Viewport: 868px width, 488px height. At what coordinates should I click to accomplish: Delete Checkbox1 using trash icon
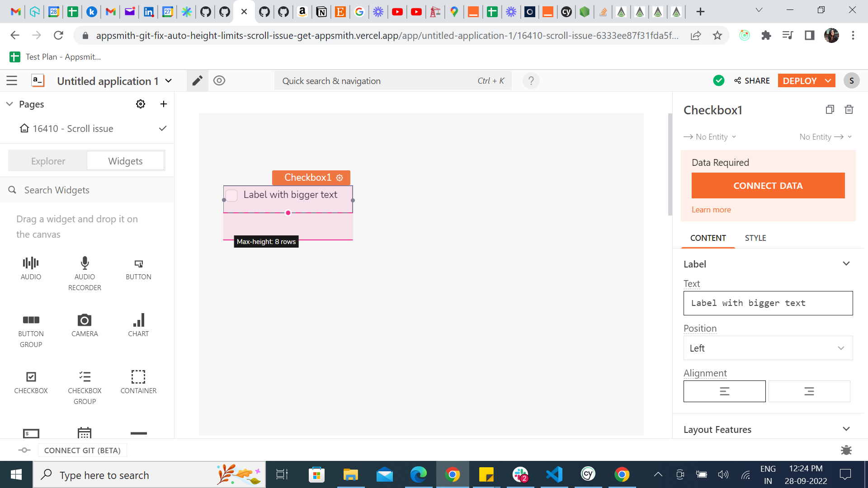tap(849, 110)
